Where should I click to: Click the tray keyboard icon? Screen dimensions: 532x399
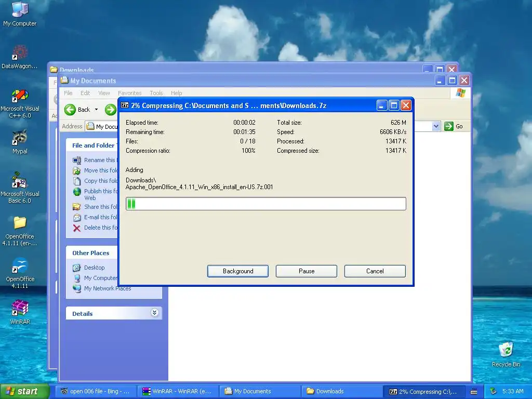(474, 392)
